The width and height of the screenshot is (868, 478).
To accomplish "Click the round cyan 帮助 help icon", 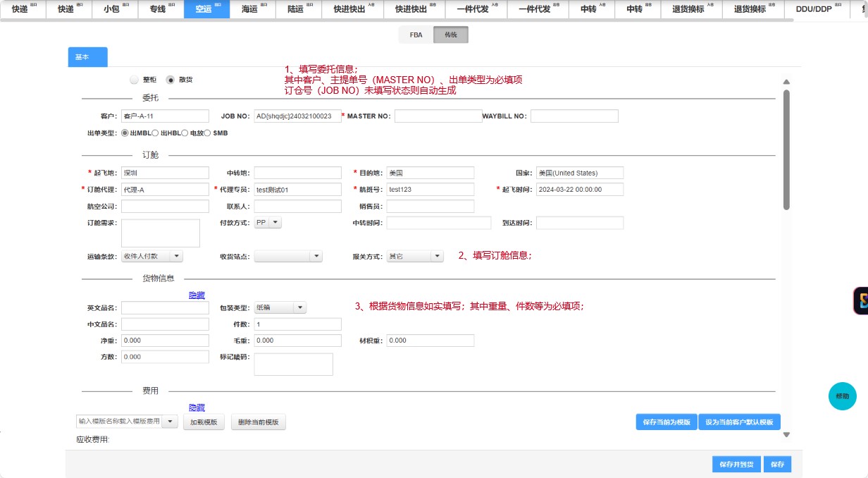I will pos(842,396).
